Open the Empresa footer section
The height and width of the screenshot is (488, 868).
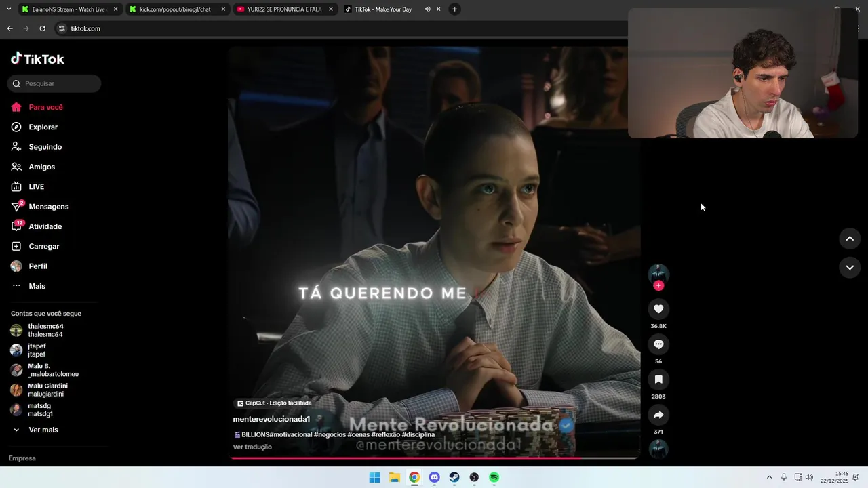pos(22,458)
